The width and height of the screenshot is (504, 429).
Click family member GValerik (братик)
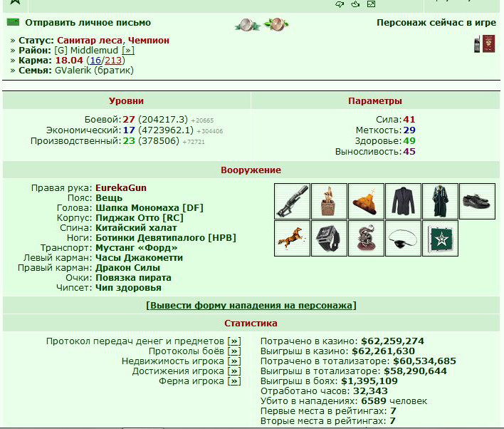click(94, 70)
